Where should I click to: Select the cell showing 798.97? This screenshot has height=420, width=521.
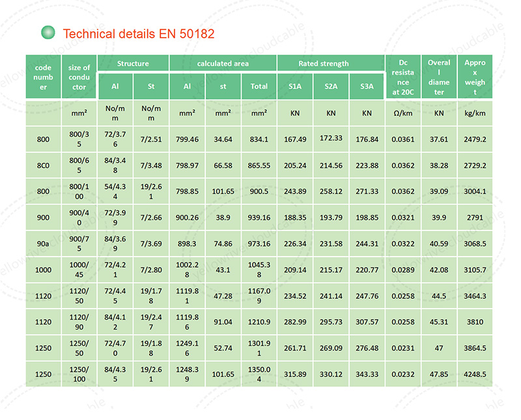[187, 165]
